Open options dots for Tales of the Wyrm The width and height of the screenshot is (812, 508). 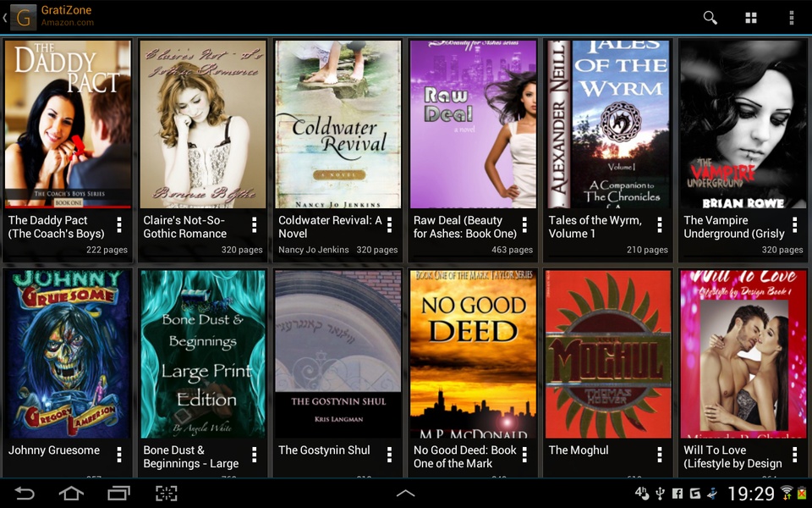tap(660, 224)
